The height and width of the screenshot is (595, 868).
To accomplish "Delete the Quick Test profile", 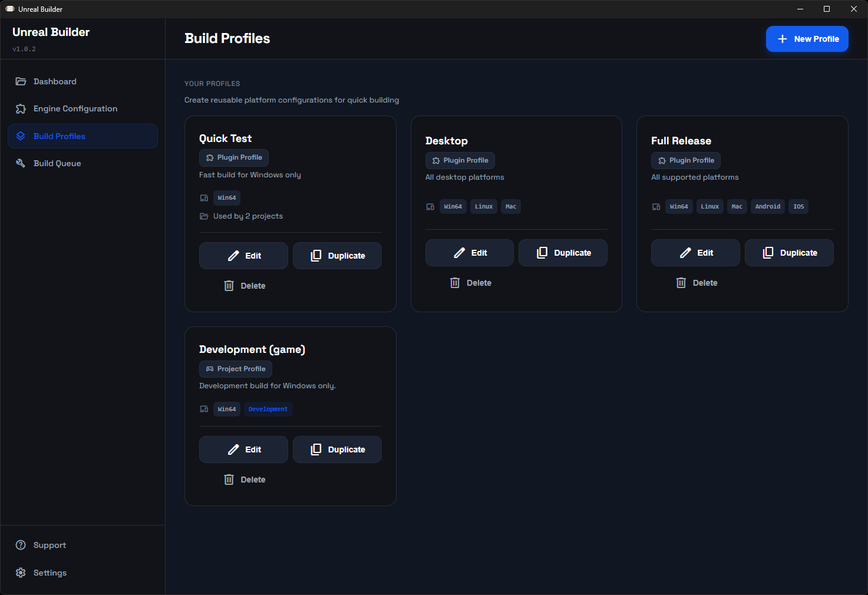I will 245,286.
